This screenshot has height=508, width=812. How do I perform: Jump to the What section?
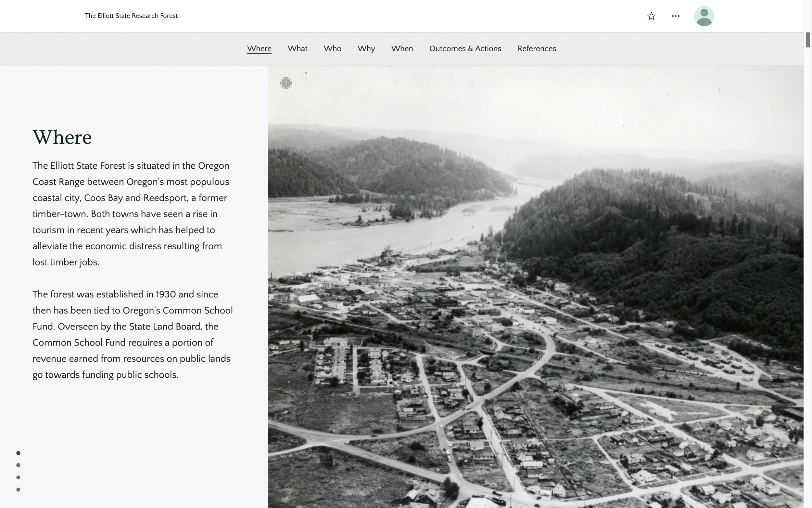pos(298,49)
